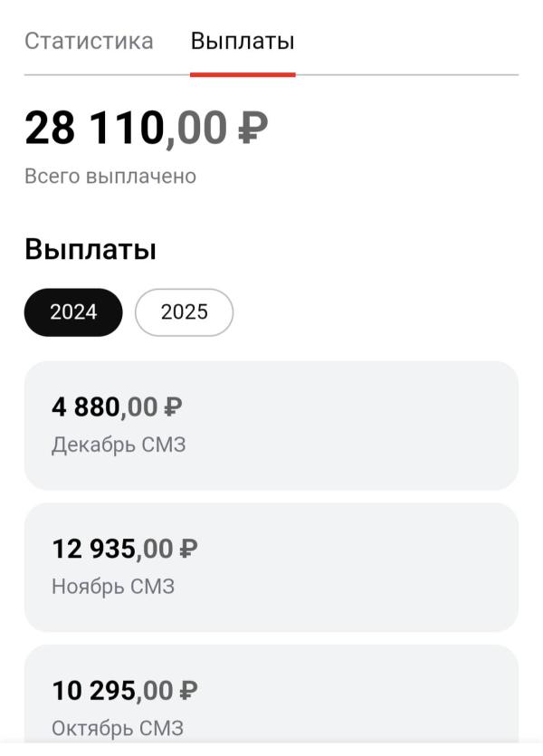
Task: Click the ruble sign in November card
Action: click(x=188, y=549)
